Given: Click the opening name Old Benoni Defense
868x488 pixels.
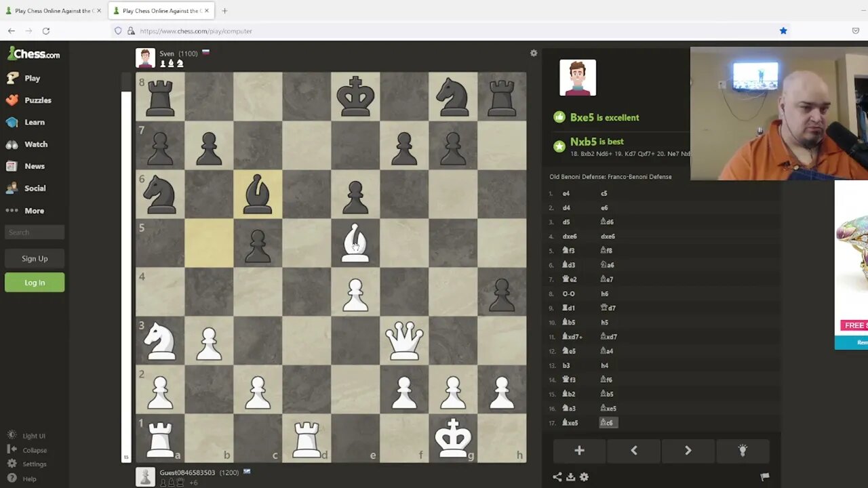Looking at the screenshot, I should [x=610, y=177].
